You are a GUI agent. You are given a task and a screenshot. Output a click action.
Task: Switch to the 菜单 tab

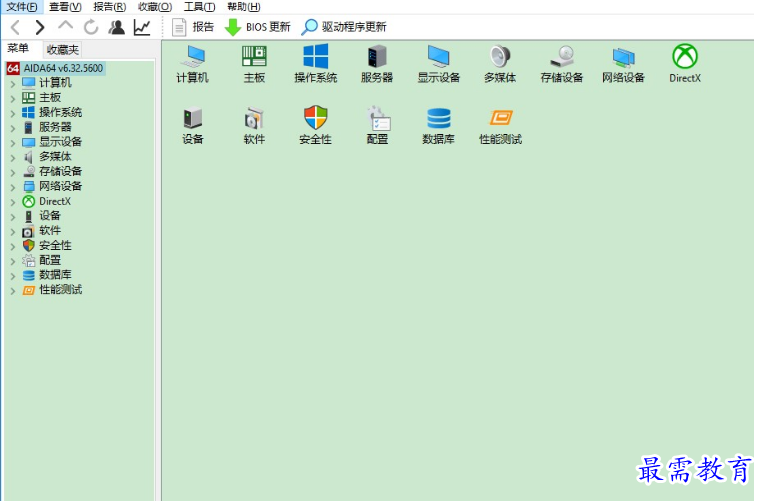(18, 48)
